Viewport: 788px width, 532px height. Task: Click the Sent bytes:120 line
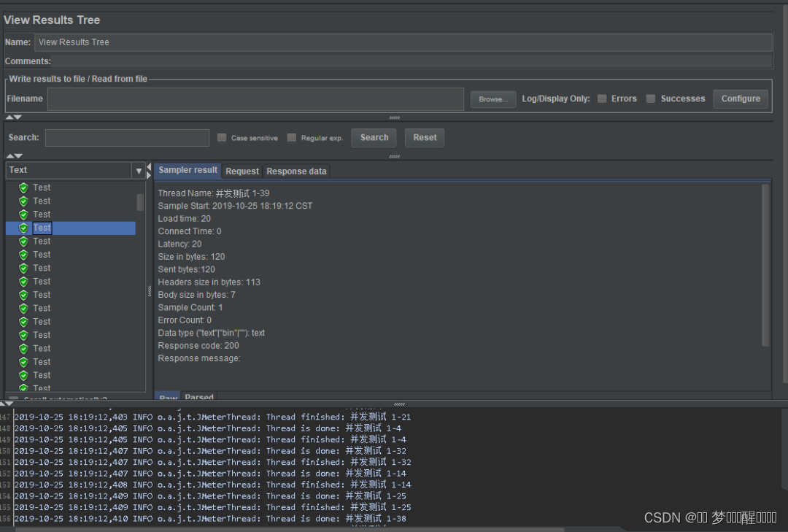click(187, 269)
